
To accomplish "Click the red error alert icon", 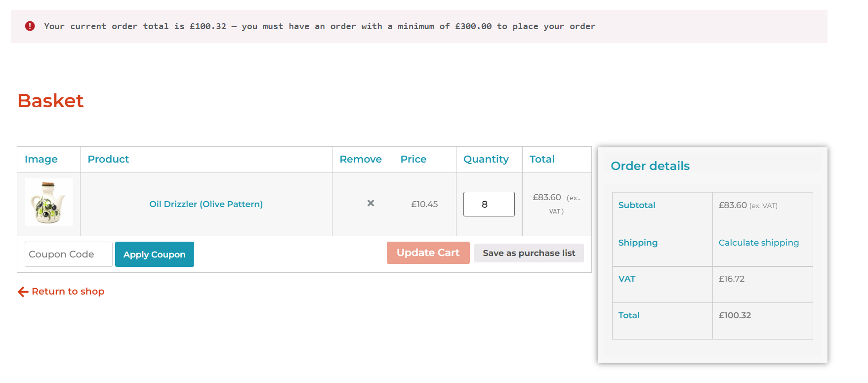I will [30, 26].
